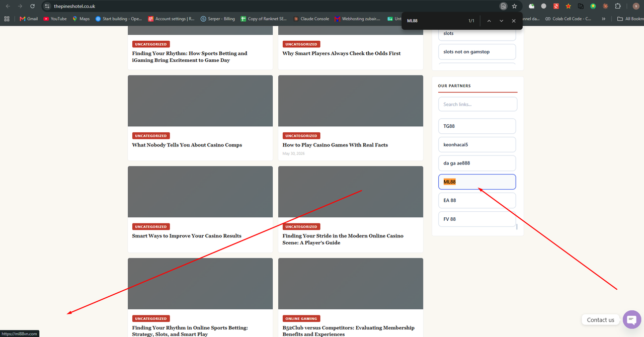Click thumbnail above What Nobody Tells You article

(200, 101)
